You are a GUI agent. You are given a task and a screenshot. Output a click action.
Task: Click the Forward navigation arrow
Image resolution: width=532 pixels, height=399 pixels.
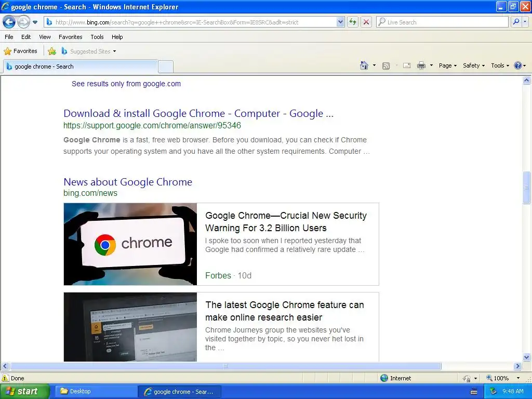point(23,22)
